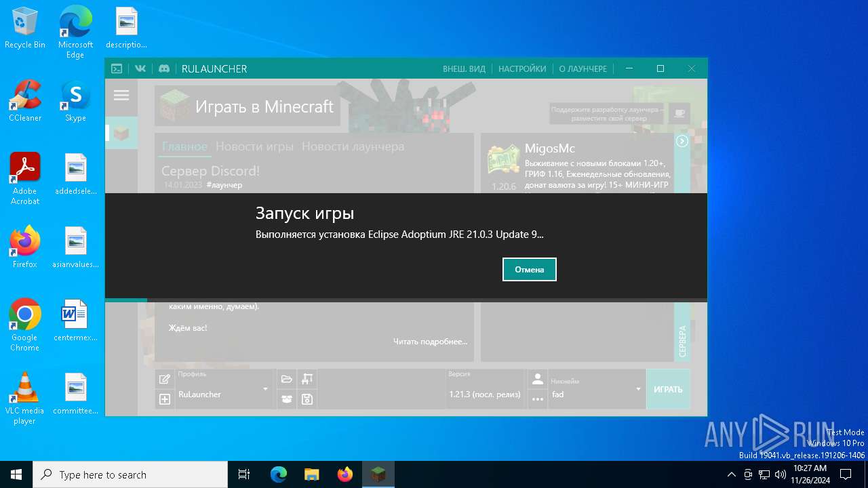Open the game folder icon
Viewport: 868px width, 488px height.
(287, 379)
